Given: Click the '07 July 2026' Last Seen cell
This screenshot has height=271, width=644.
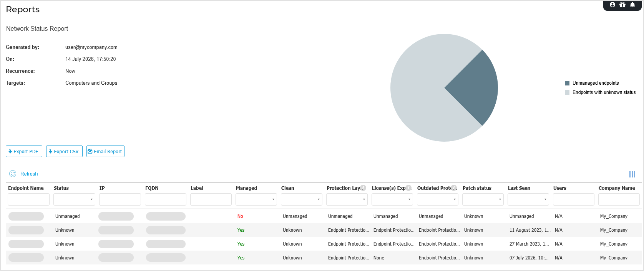Looking at the screenshot, I should [529, 258].
